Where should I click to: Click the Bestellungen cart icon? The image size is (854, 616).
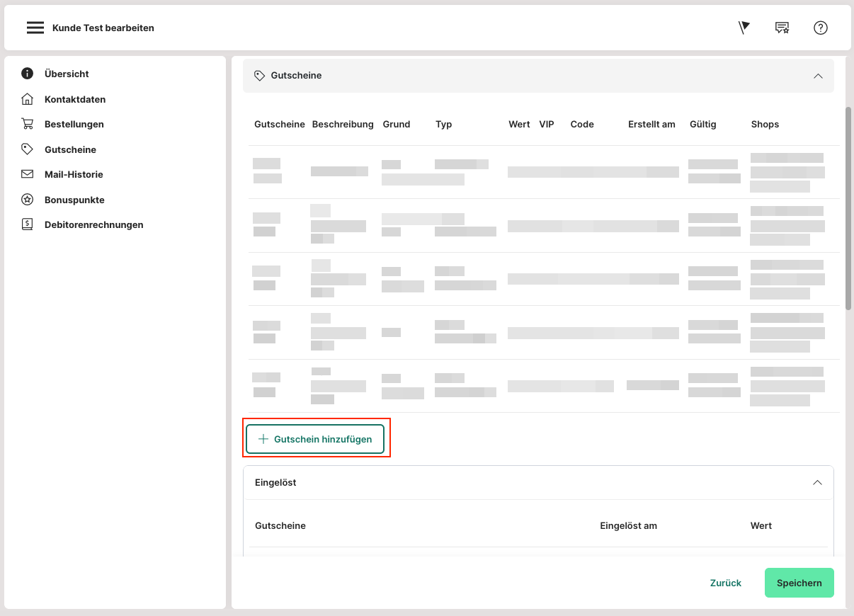[x=28, y=124]
